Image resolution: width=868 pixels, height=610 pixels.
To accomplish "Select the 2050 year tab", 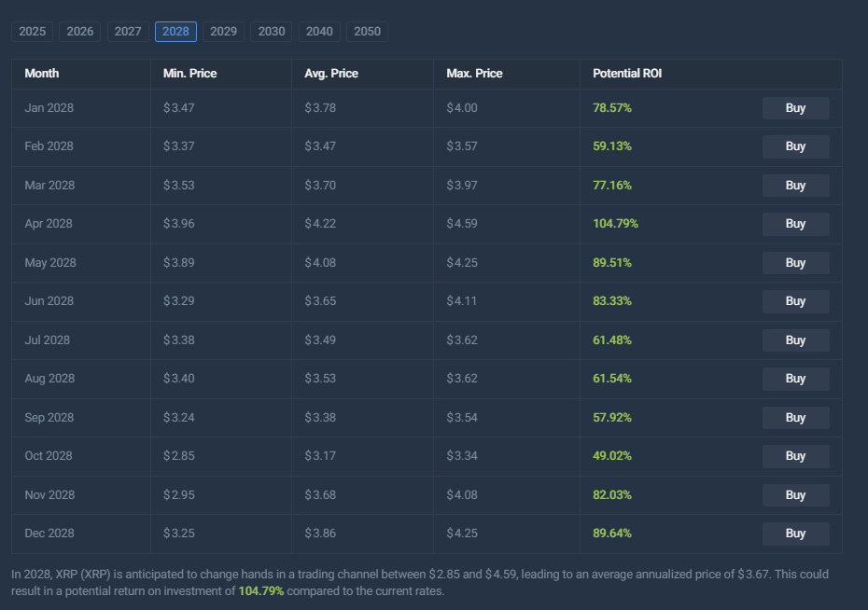I will click(x=367, y=32).
